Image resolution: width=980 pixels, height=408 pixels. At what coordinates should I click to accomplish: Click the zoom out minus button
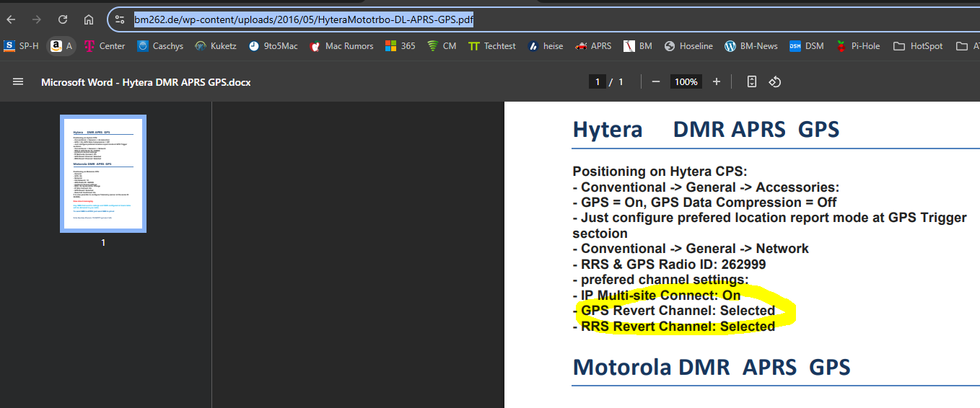coord(656,82)
